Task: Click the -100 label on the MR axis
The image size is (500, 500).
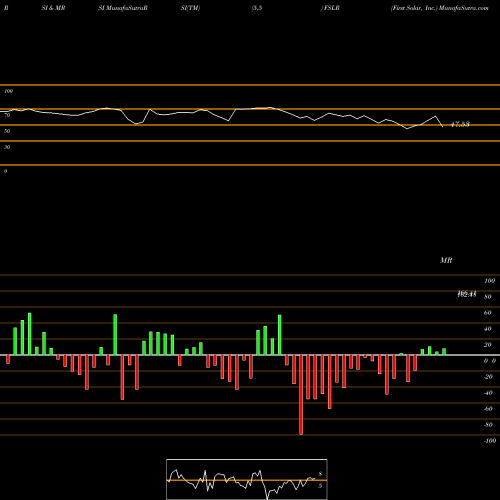Action: [490, 441]
